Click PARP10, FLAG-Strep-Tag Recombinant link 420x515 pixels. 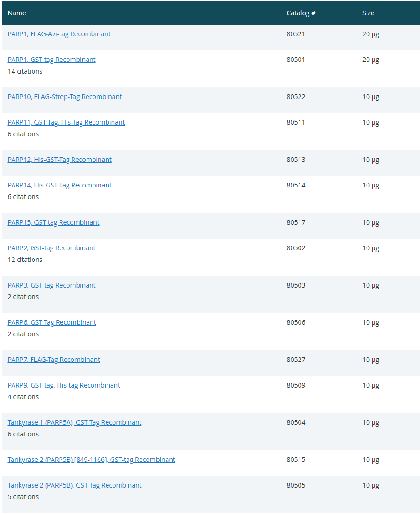pos(65,97)
